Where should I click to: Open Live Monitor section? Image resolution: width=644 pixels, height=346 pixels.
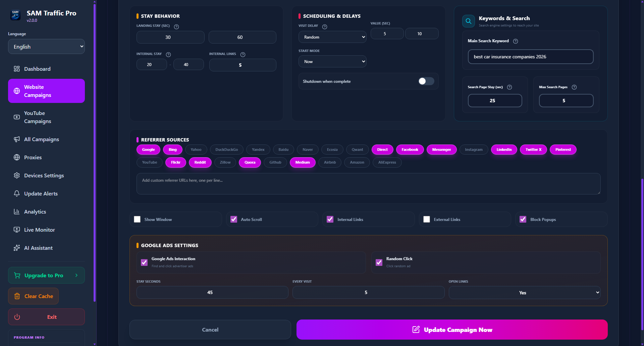(46, 230)
